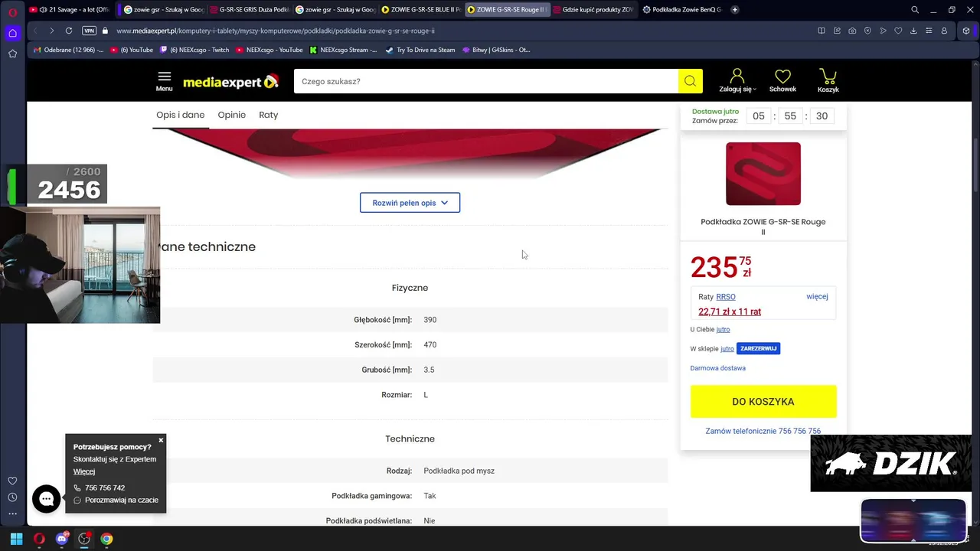Add page to bookmarks with heart icon
This screenshot has height=551, width=980.
click(x=898, y=31)
